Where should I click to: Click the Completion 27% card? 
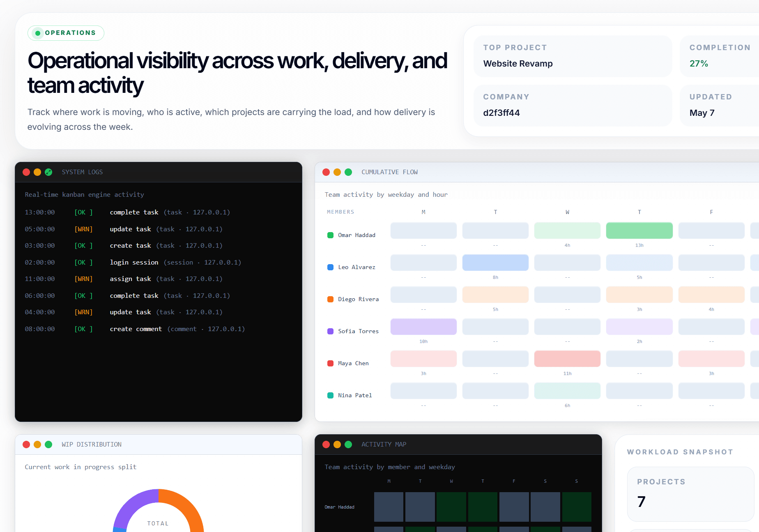coord(720,56)
